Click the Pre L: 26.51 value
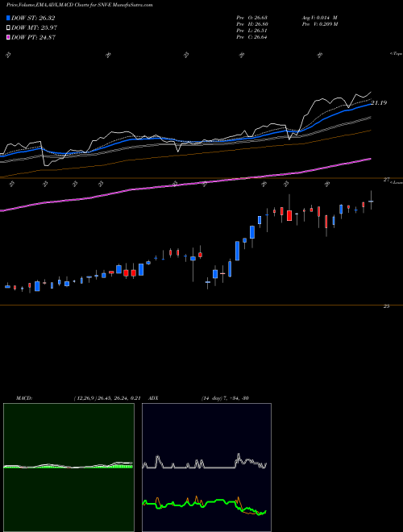The width and height of the screenshot is (403, 532). tap(251, 31)
